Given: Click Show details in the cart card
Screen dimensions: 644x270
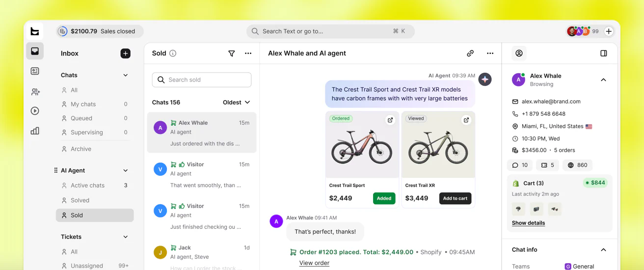Looking at the screenshot, I should pyautogui.click(x=528, y=223).
